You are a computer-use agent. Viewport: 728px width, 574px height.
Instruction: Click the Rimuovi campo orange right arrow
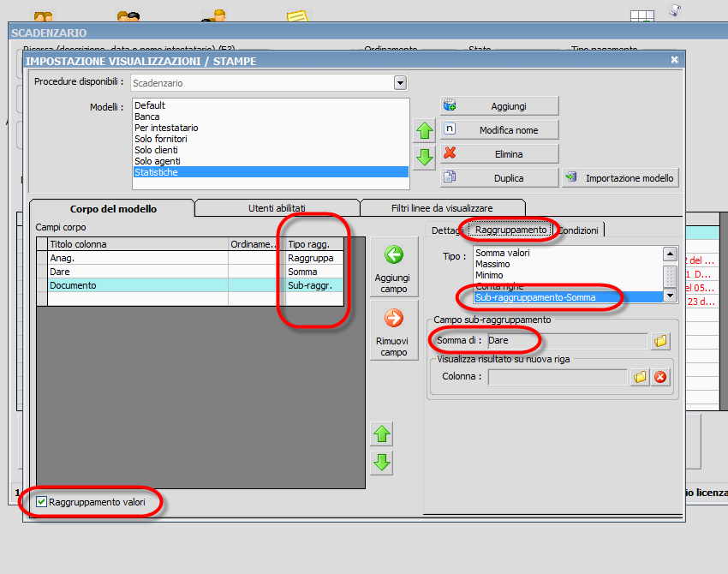click(394, 330)
